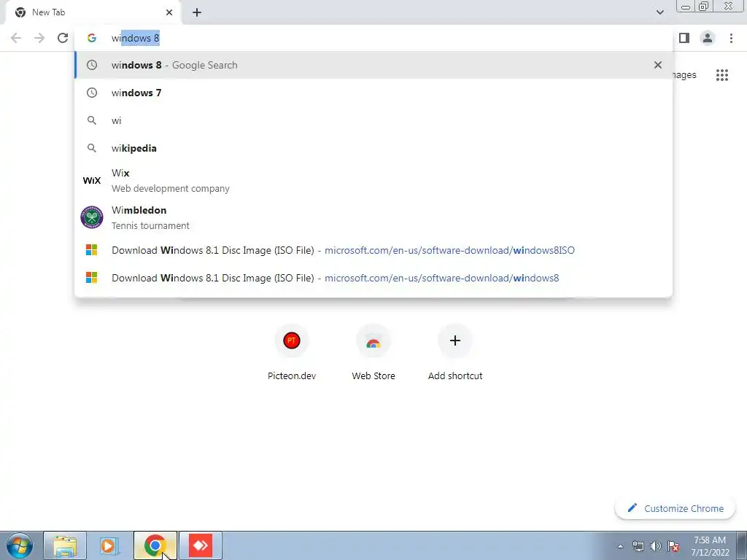Select windows 8 Google Search suggestion
This screenshot has height=560, width=747.
click(373, 65)
